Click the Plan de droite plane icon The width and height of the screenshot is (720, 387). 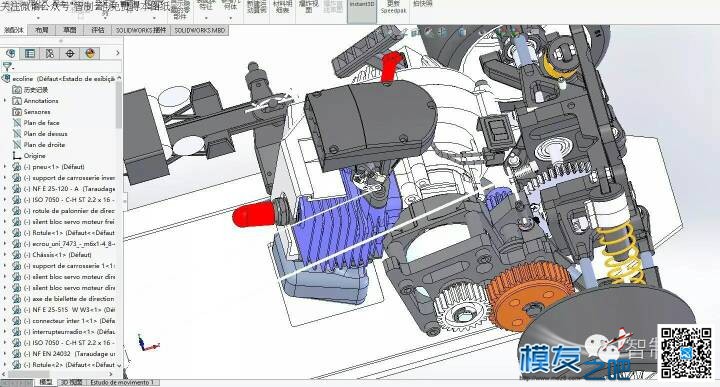point(17,145)
